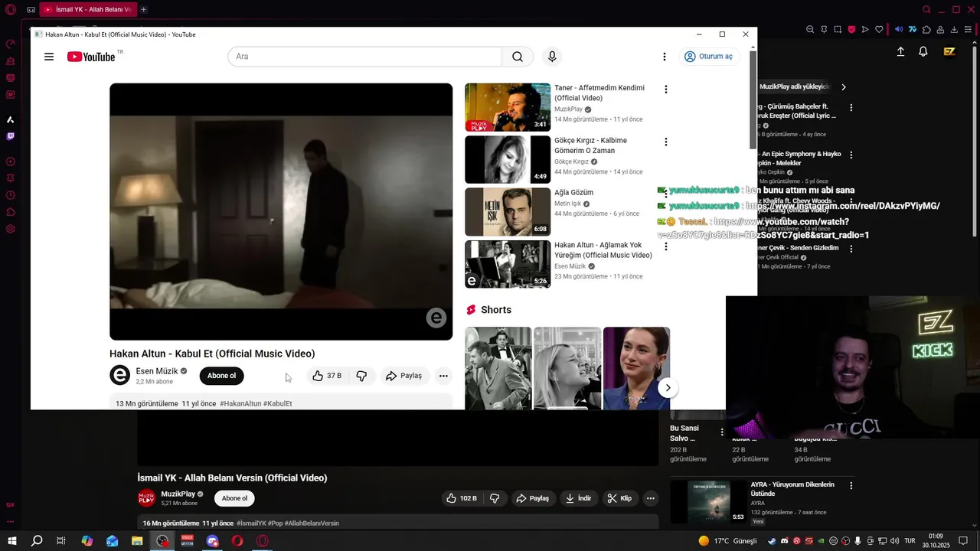Open GX Corner gamepad icon next to tab
The height and width of the screenshot is (551, 980).
31,10
